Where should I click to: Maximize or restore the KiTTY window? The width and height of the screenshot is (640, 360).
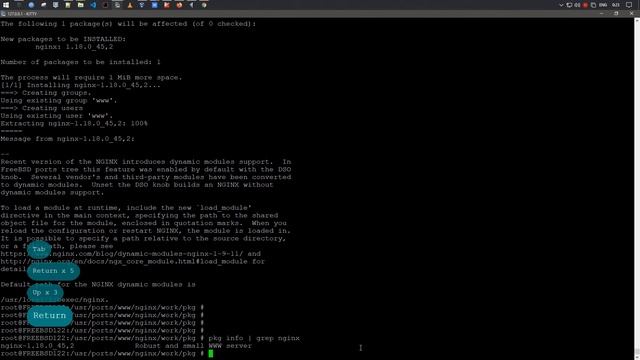click(616, 13)
